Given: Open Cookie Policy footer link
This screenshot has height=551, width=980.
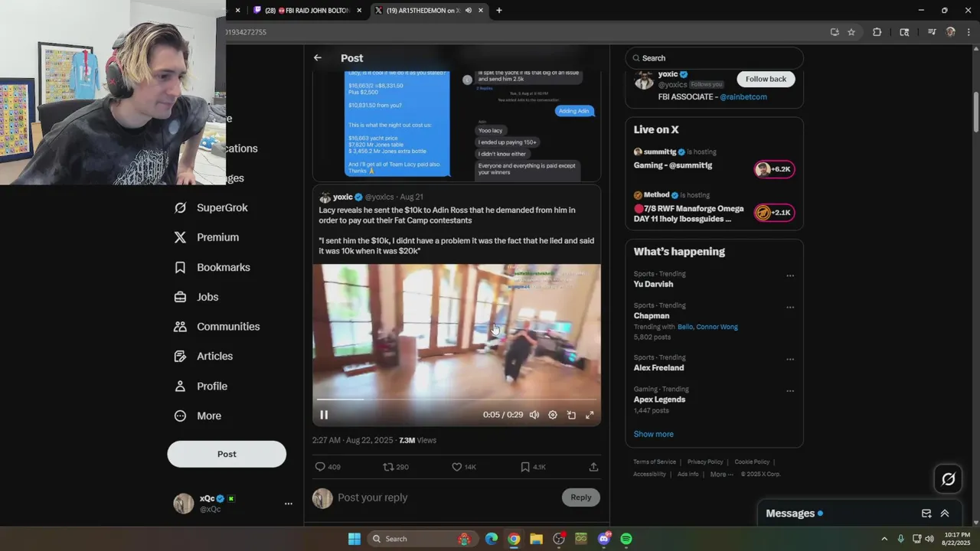Looking at the screenshot, I should pyautogui.click(x=752, y=462).
